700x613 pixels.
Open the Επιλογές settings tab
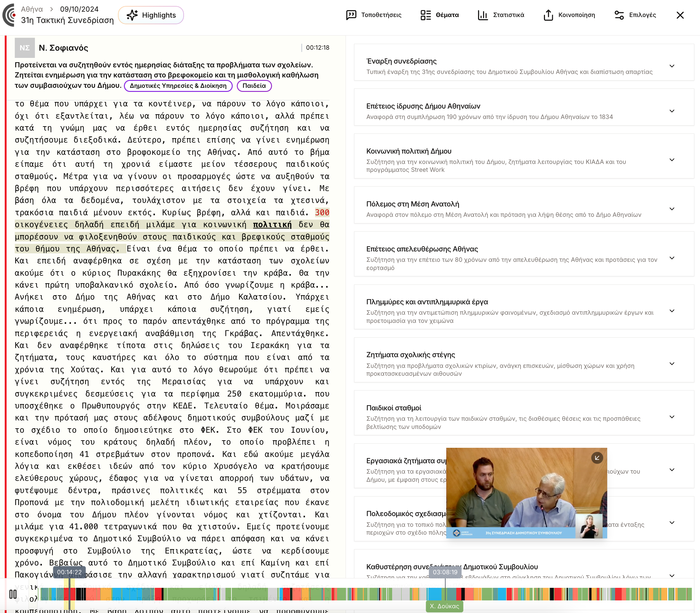pos(635,15)
